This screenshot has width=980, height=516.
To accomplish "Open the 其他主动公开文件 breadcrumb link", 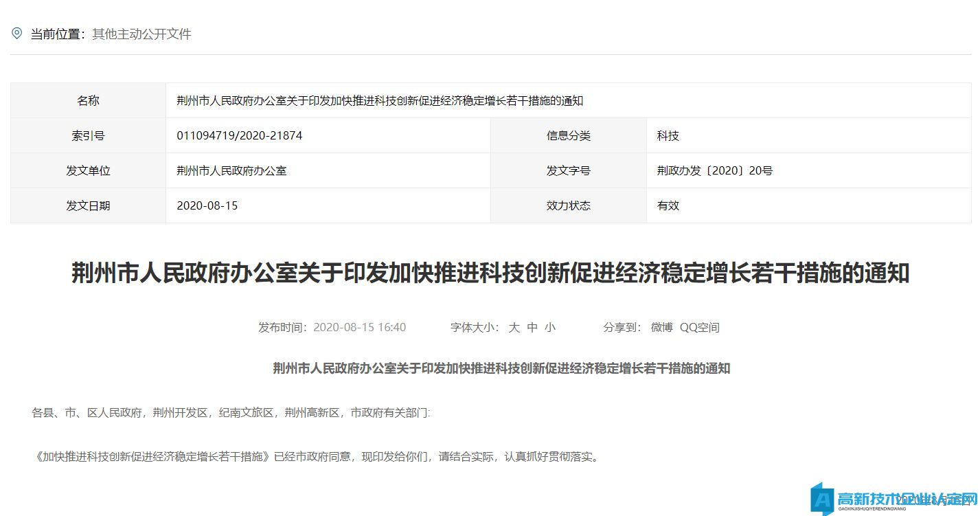I will 141,34.
